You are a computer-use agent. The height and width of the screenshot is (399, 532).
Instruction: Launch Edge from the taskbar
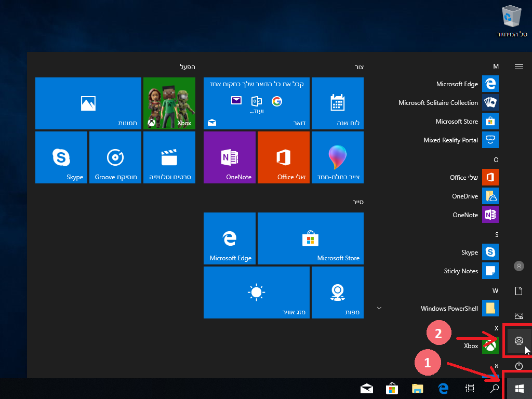point(443,389)
